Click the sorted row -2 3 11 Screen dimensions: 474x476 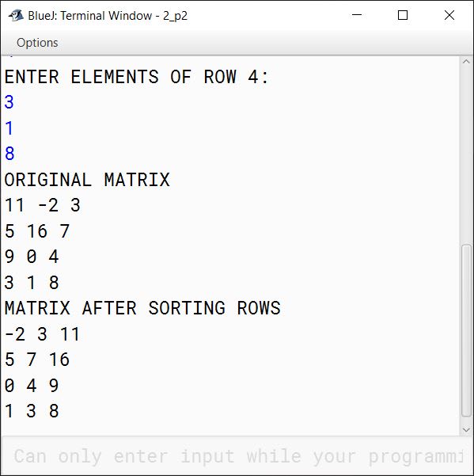click(x=42, y=334)
